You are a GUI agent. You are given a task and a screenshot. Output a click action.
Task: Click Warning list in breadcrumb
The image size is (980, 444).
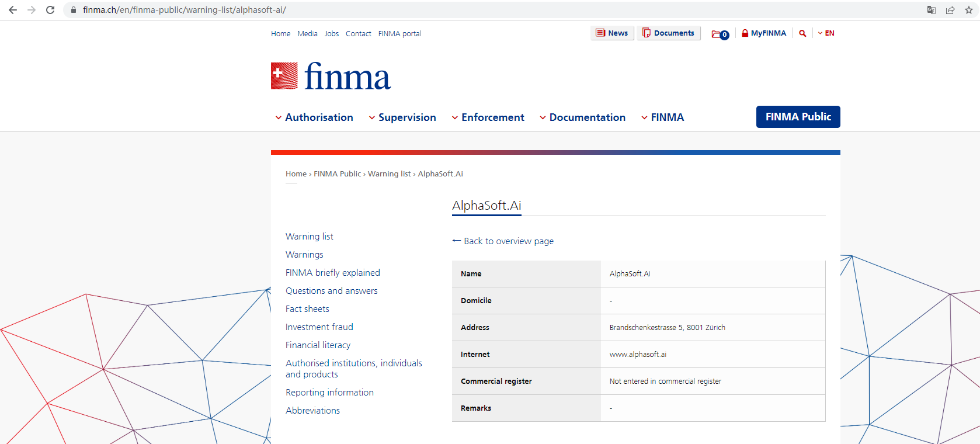(x=389, y=174)
